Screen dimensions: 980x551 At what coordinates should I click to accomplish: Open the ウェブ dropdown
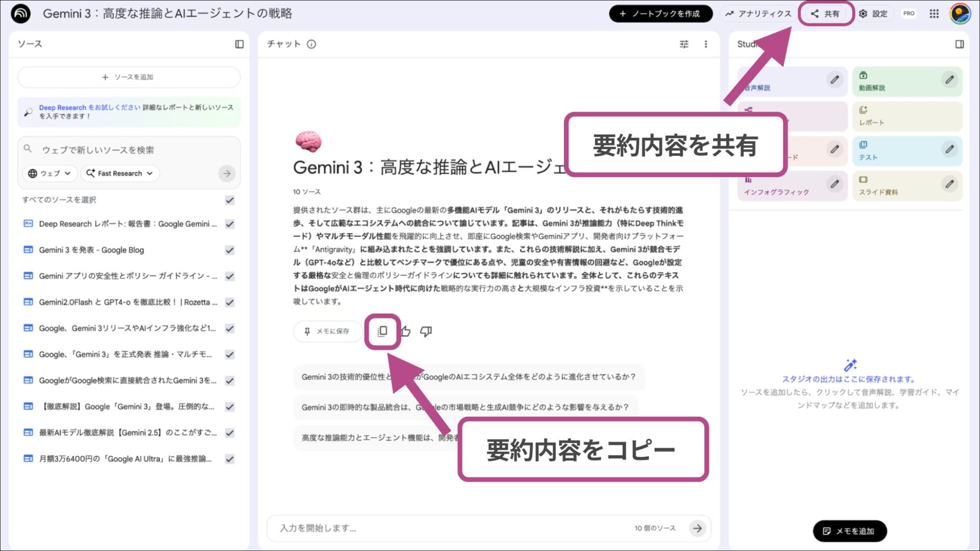(x=49, y=173)
